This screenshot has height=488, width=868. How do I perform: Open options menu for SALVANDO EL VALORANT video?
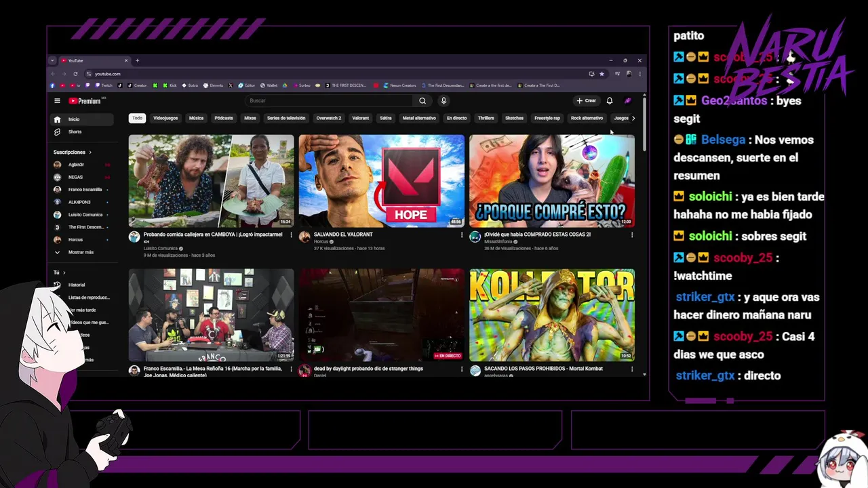[x=462, y=235]
